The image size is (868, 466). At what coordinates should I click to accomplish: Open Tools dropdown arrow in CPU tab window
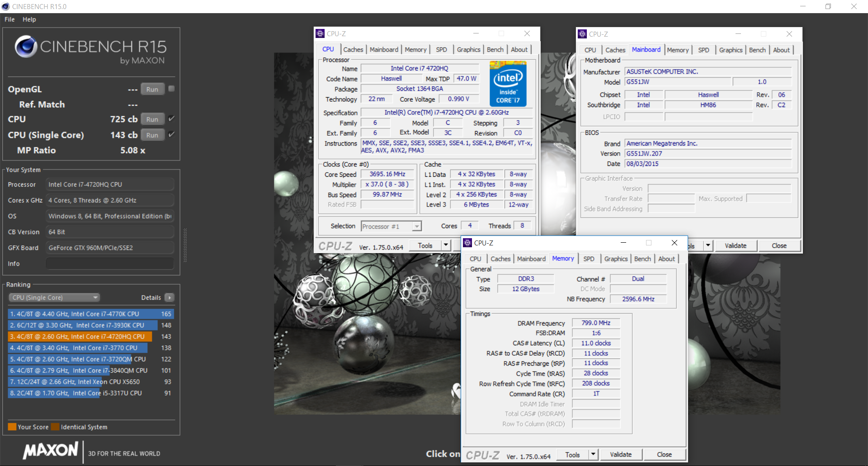pyautogui.click(x=446, y=245)
